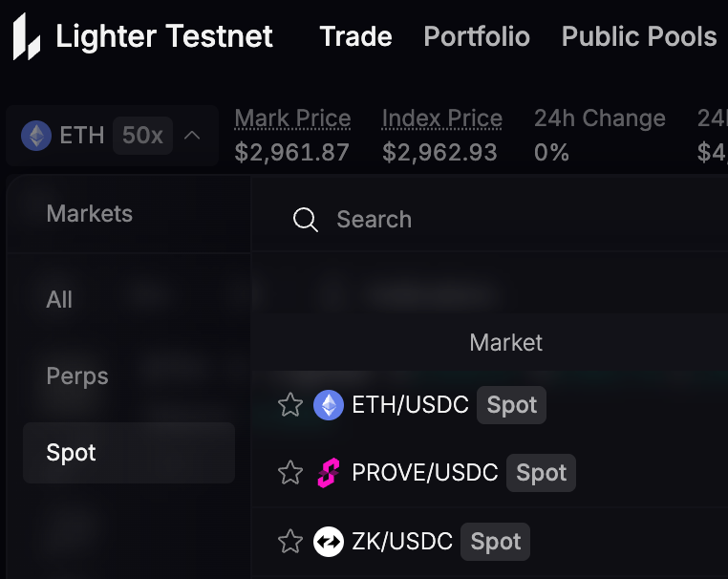Click the Mark Price label
Viewport: 728px width, 579px height.
point(292,118)
